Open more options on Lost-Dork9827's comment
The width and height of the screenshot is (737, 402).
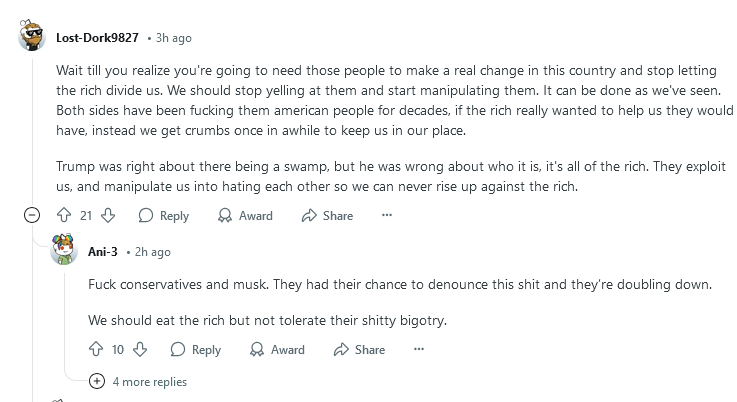point(387,215)
